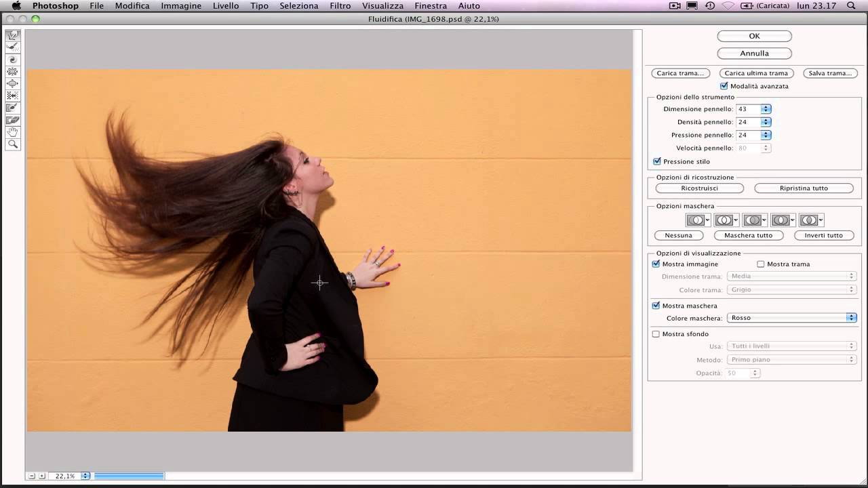The height and width of the screenshot is (488, 868).
Task: Click the battery status icon
Action: 747,5
